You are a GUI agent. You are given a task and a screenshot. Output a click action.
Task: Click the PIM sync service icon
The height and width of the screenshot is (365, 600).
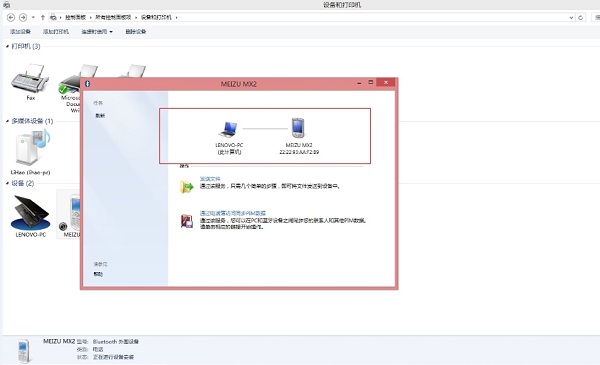point(187,221)
